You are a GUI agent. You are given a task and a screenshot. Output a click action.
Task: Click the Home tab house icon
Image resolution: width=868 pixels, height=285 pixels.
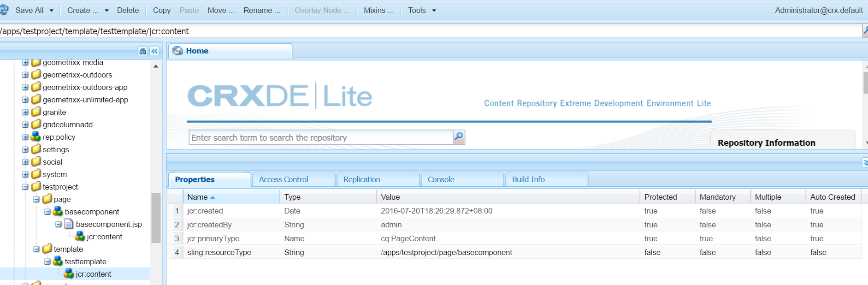click(177, 51)
